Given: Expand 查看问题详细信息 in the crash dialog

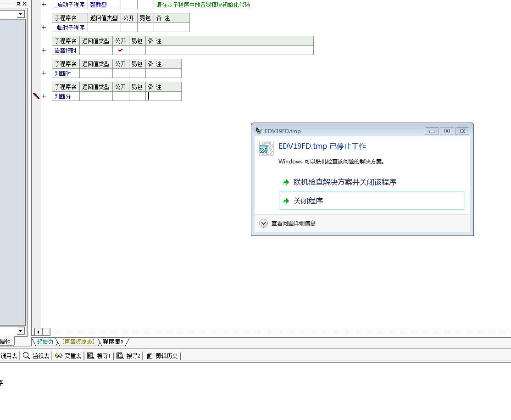Looking at the screenshot, I should (263, 223).
